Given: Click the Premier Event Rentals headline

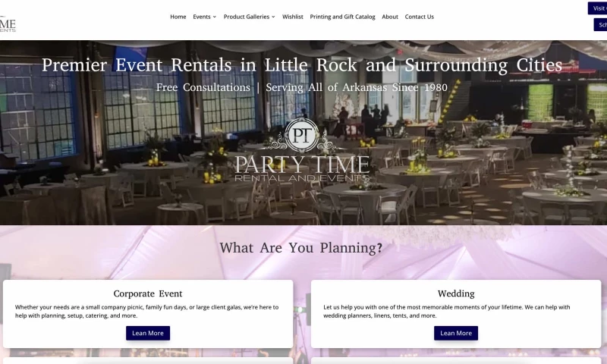Looking at the screenshot, I should (x=302, y=65).
